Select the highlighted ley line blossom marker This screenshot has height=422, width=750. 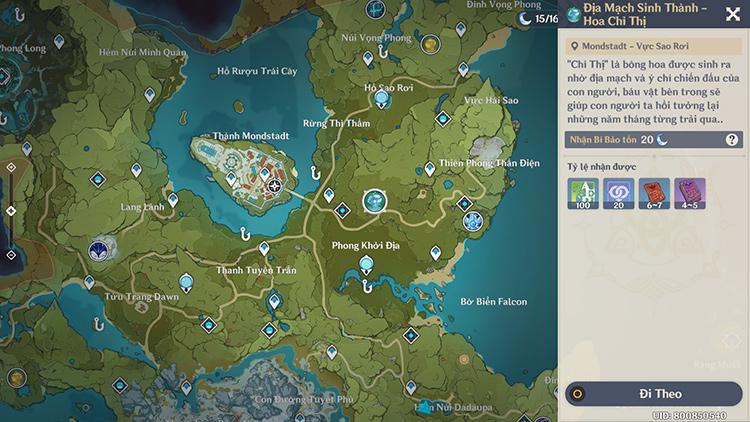click(x=375, y=201)
